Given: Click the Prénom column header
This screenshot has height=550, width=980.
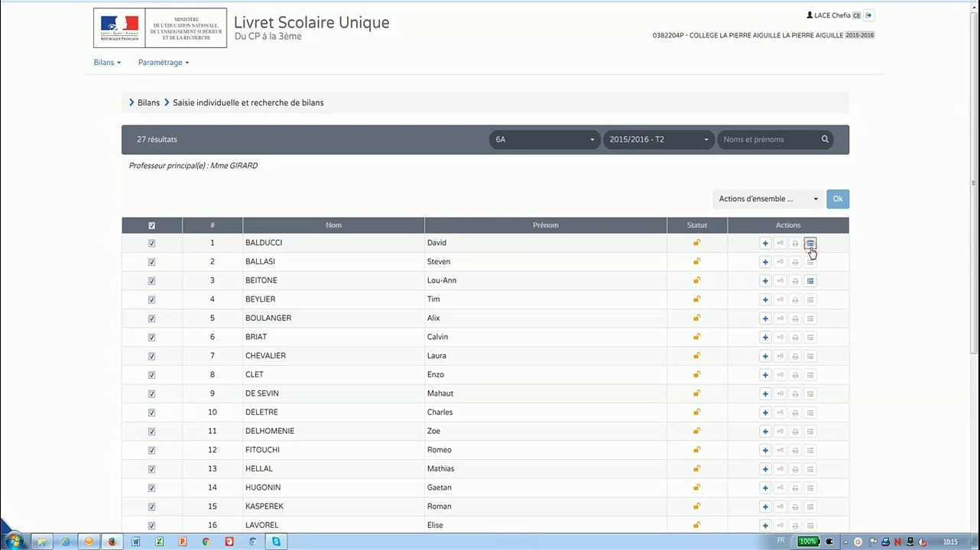Looking at the screenshot, I should pyautogui.click(x=546, y=225).
